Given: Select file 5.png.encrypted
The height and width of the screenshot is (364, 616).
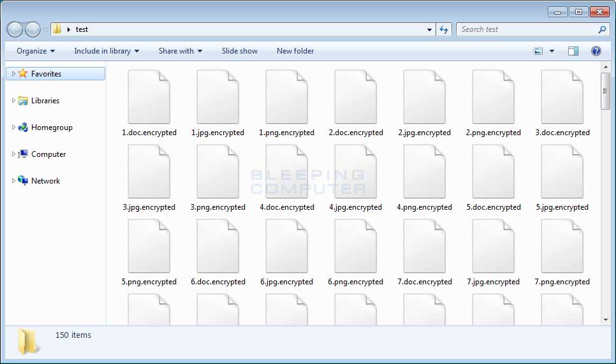Looking at the screenshot, I should [x=149, y=252].
